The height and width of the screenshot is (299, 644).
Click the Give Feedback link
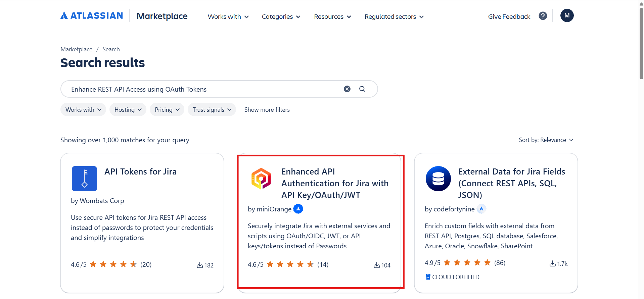pos(509,16)
